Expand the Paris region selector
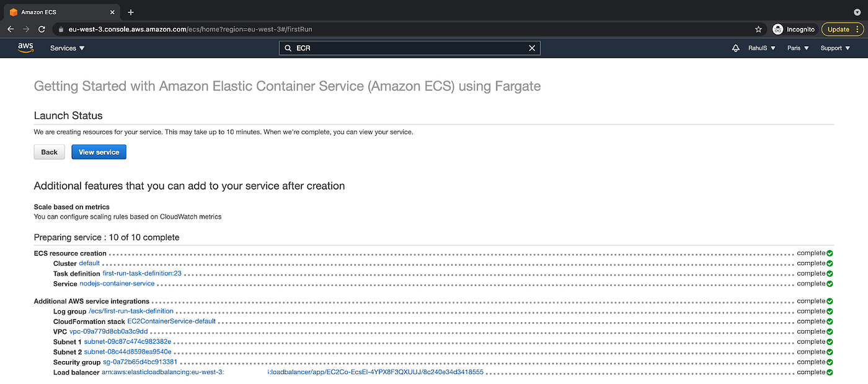This screenshot has width=868, height=384. coord(798,48)
